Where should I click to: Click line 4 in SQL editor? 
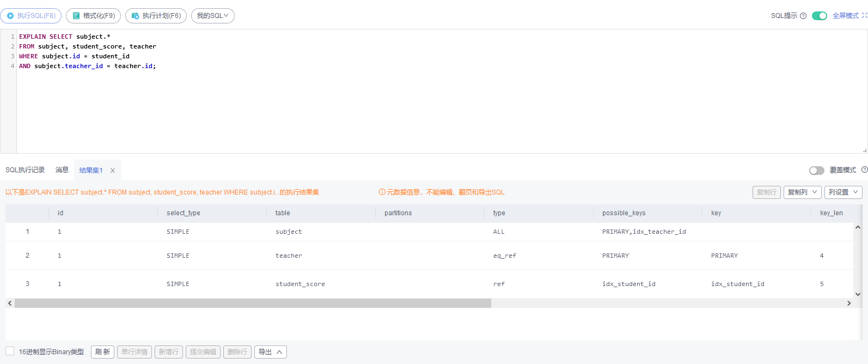click(x=87, y=66)
